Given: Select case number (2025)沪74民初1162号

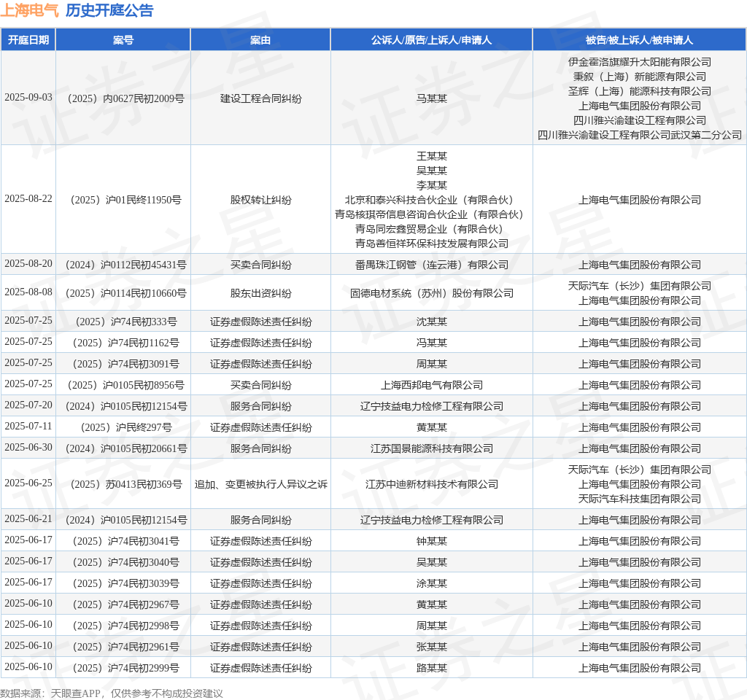Looking at the screenshot, I should (x=123, y=343).
